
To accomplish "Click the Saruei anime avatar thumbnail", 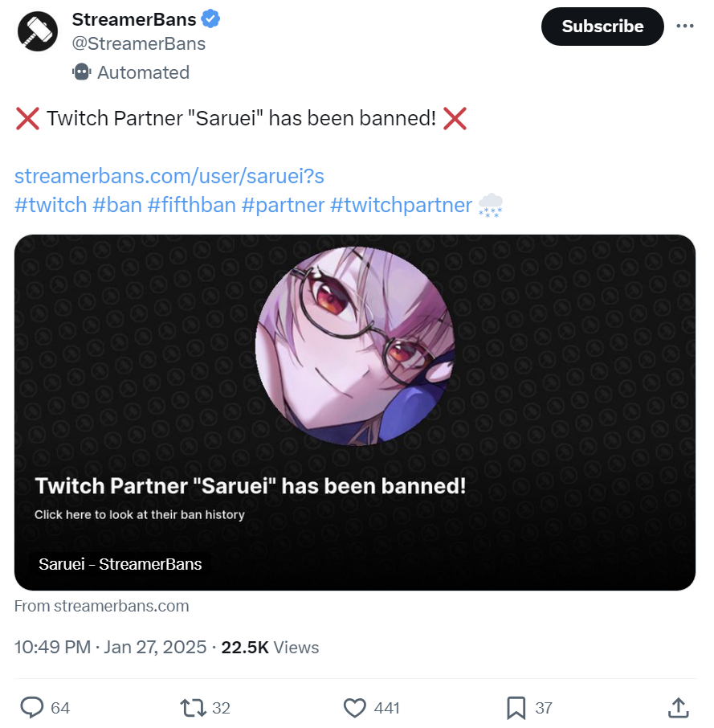I will tap(355, 346).
